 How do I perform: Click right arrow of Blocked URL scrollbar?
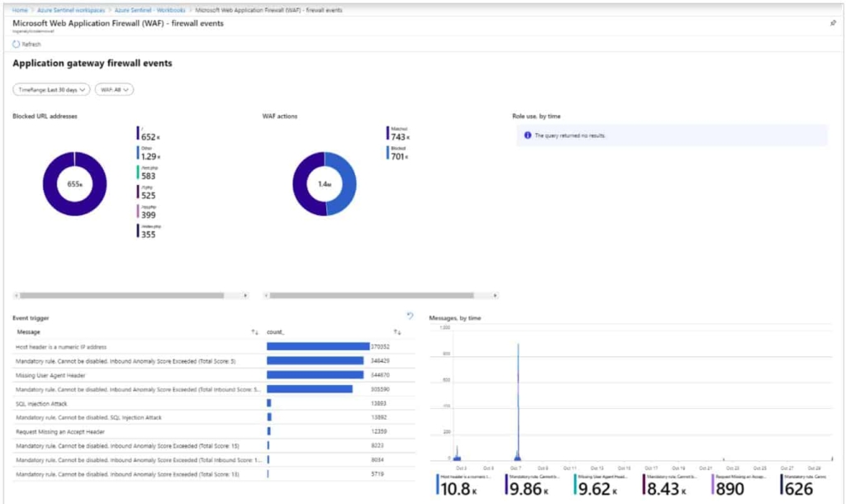[245, 295]
